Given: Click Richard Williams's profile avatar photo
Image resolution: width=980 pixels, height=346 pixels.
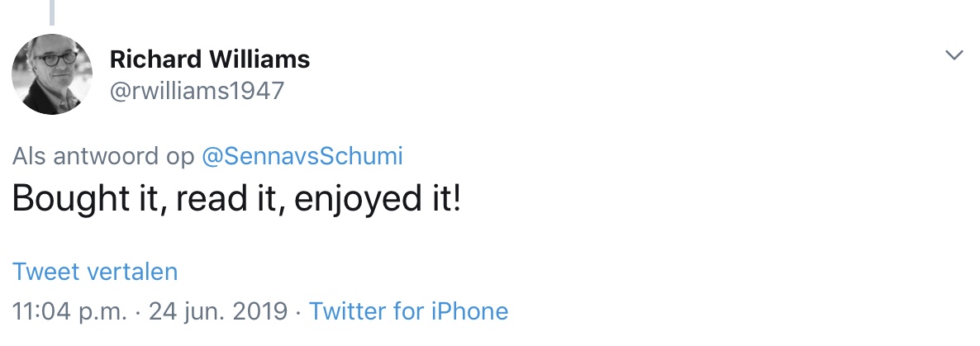Looking at the screenshot, I should (51, 74).
